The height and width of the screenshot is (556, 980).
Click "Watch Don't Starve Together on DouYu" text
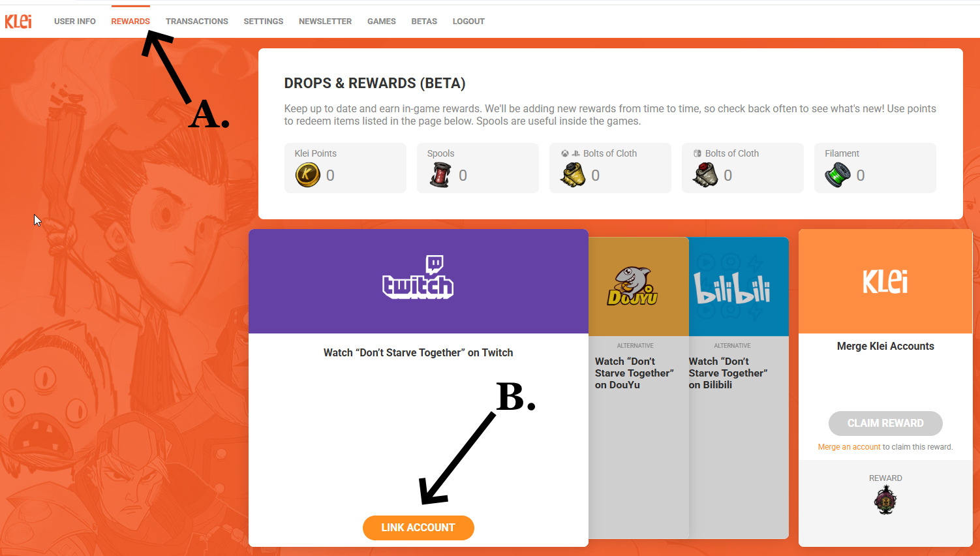(634, 373)
